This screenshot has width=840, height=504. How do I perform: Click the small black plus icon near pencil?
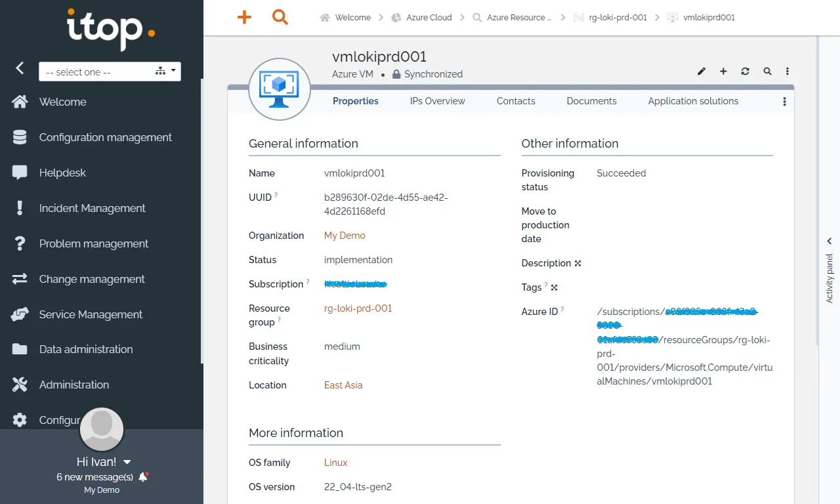pos(723,71)
